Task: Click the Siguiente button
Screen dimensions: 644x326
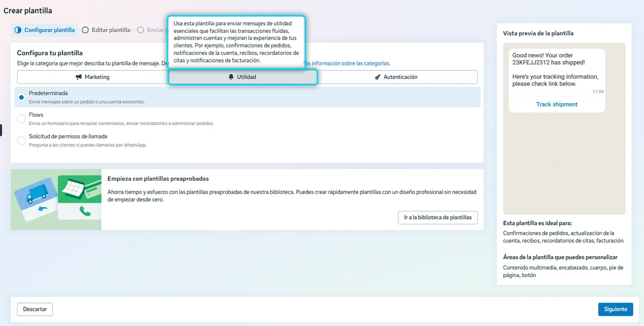Action: tap(615, 309)
